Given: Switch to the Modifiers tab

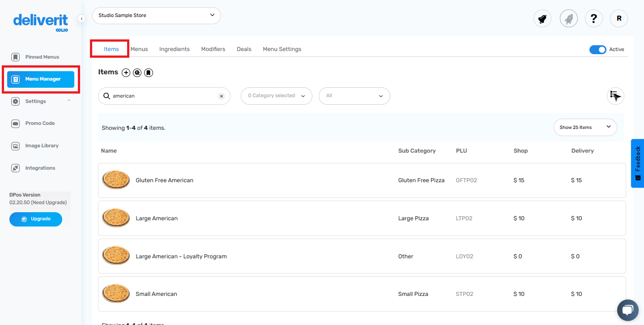Looking at the screenshot, I should click(213, 49).
